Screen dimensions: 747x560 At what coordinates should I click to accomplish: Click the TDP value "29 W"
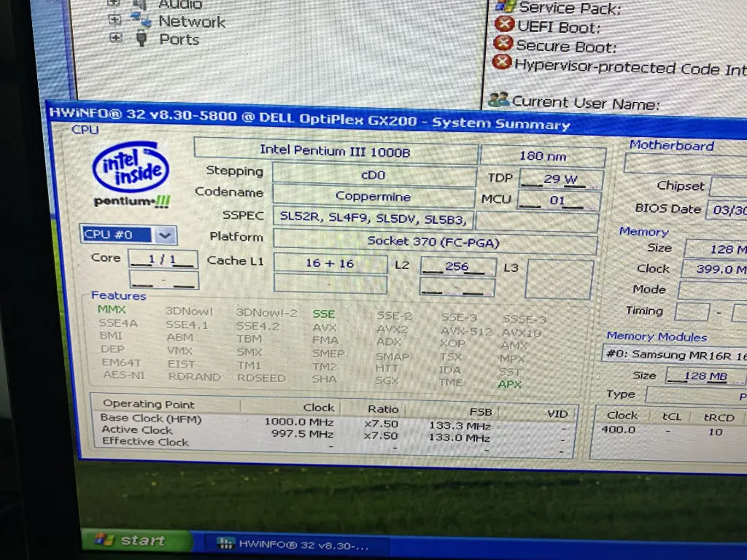coord(560,179)
